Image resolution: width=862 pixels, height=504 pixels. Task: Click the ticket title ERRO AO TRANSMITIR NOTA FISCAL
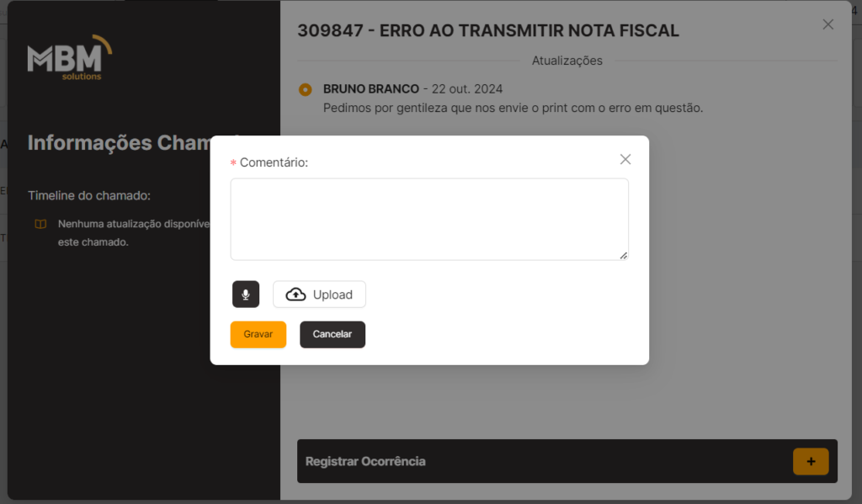pyautogui.click(x=529, y=30)
